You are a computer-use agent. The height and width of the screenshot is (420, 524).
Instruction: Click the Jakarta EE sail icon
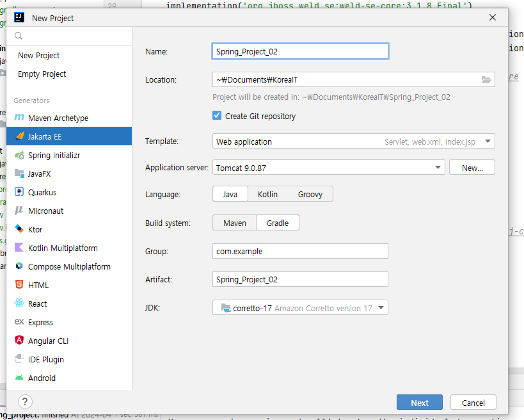point(20,136)
